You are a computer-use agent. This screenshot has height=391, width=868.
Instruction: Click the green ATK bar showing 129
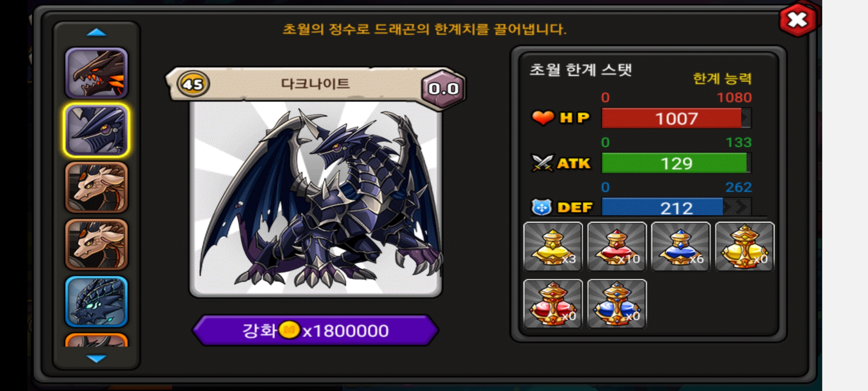point(676,163)
